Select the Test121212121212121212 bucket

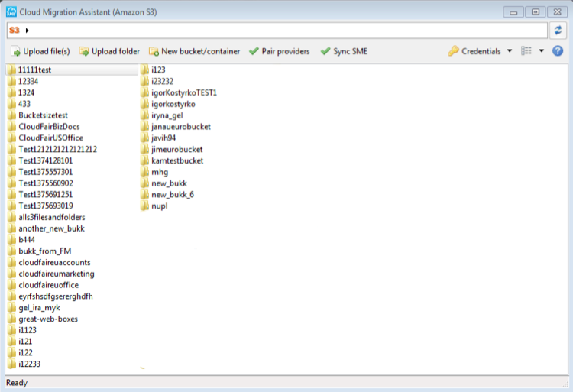pos(58,149)
